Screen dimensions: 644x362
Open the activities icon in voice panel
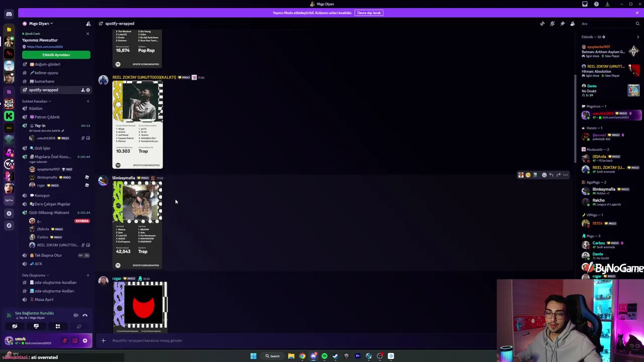pyautogui.click(x=57, y=326)
